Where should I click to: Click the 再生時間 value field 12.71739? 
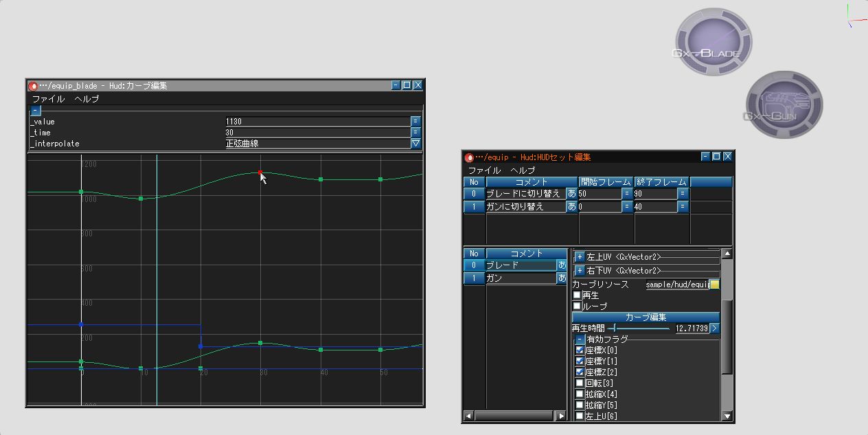(692, 328)
